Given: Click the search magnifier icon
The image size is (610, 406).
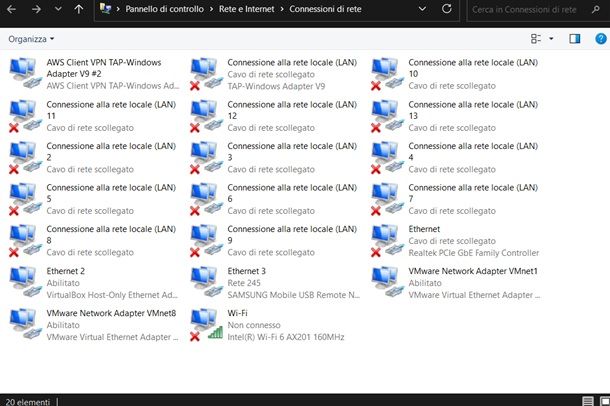Looking at the screenshot, I should 596,9.
